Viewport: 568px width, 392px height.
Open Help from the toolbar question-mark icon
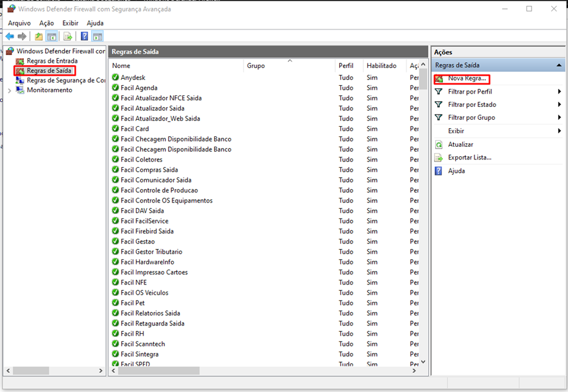pos(85,37)
